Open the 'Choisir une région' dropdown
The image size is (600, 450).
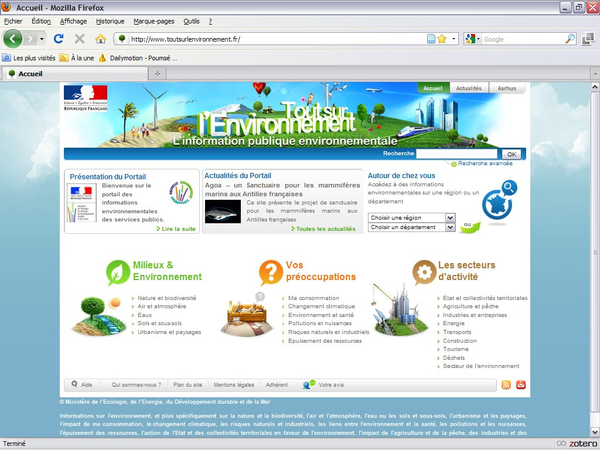411,217
